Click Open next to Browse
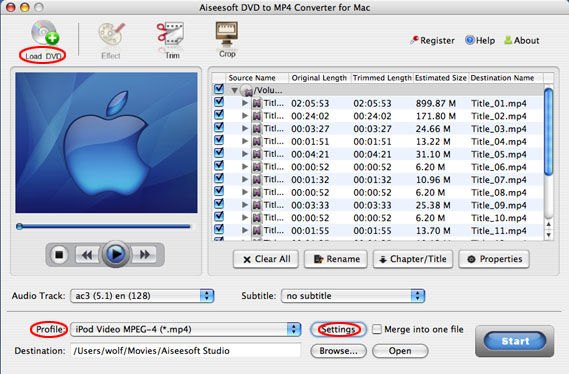Viewport: 569px width, 374px height. pyautogui.click(x=400, y=351)
